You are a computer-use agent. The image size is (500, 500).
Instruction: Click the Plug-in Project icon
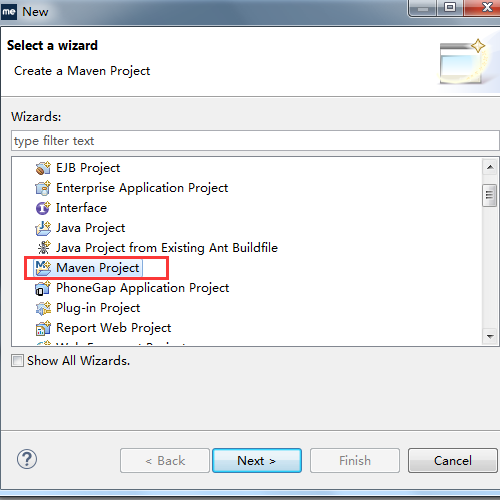(x=43, y=308)
